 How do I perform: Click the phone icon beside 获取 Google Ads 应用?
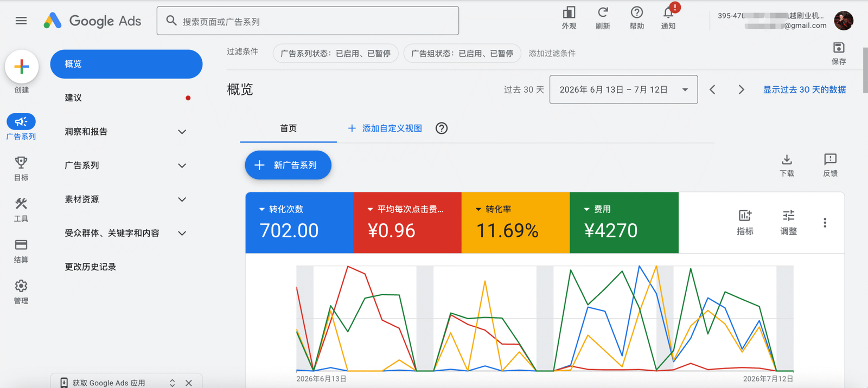point(64,383)
